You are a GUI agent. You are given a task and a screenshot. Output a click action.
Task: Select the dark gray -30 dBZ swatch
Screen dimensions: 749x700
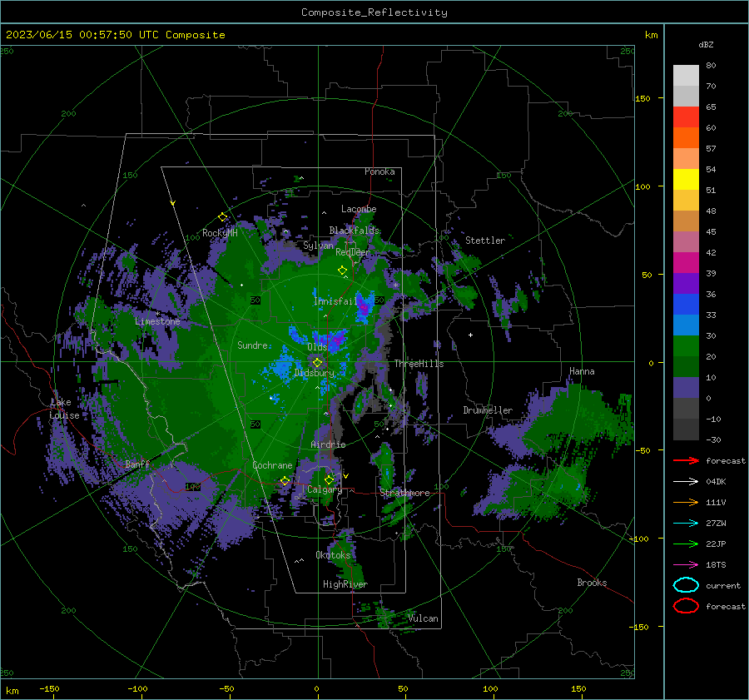686,429
